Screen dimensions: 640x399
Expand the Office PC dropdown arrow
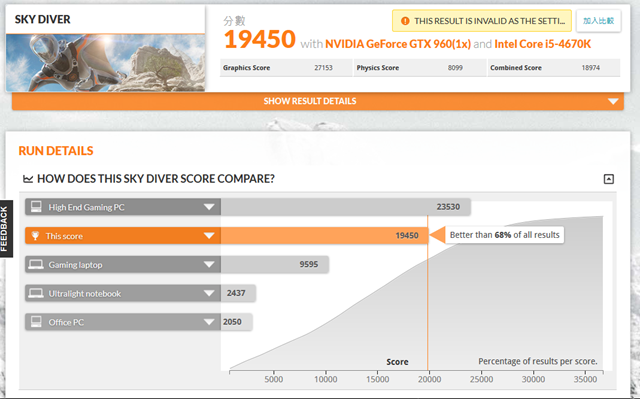(209, 322)
